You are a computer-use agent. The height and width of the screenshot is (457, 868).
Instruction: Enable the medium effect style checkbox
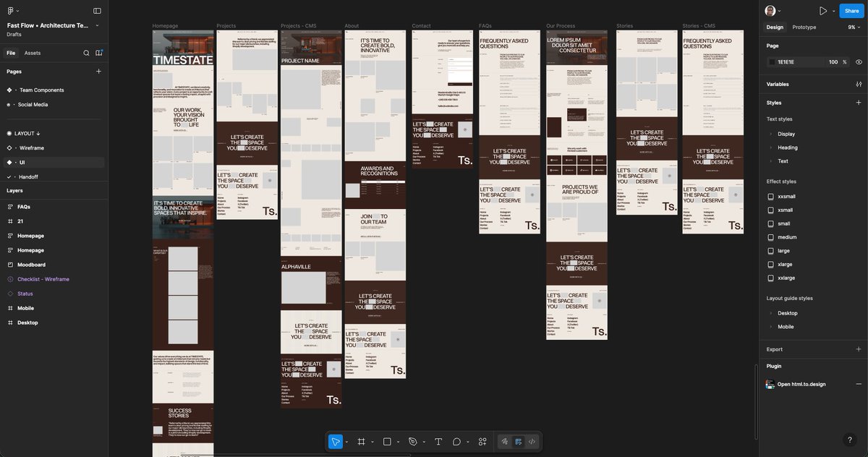click(770, 236)
